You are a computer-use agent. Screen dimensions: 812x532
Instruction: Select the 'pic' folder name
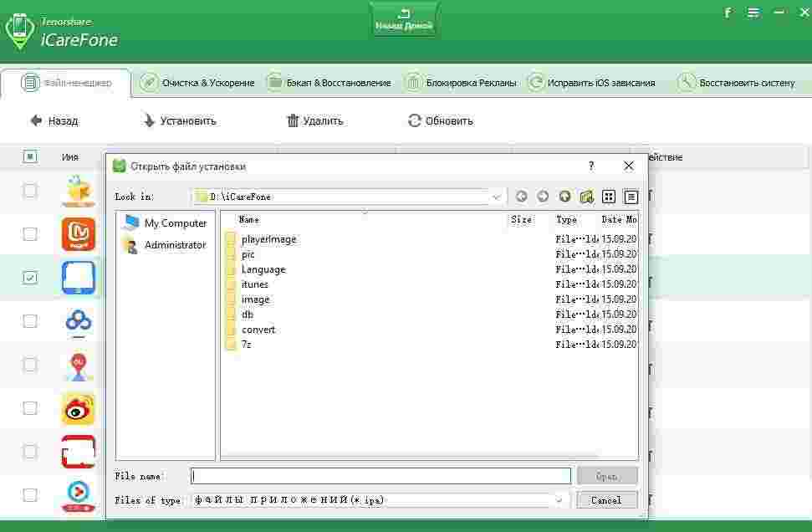[248, 255]
